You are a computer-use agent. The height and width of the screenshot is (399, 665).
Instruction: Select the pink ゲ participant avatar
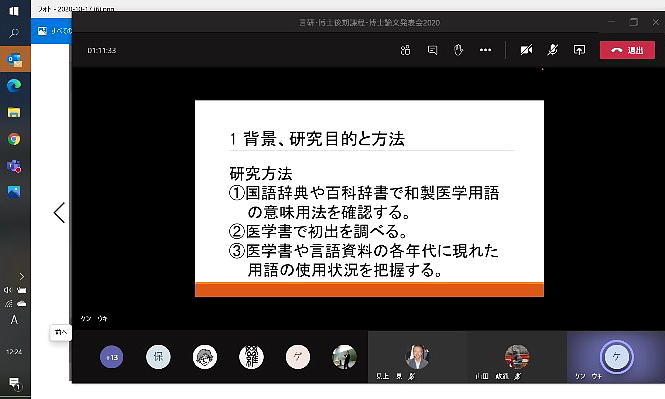(x=298, y=357)
